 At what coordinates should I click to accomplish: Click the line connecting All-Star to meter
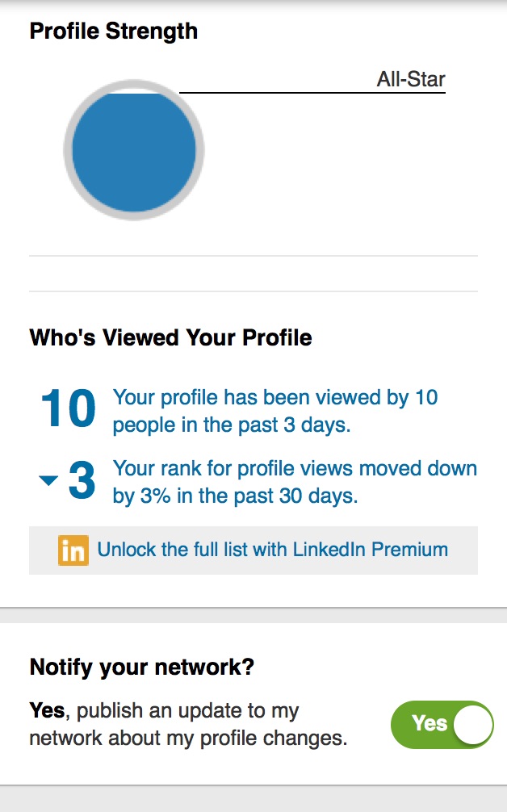click(x=312, y=93)
